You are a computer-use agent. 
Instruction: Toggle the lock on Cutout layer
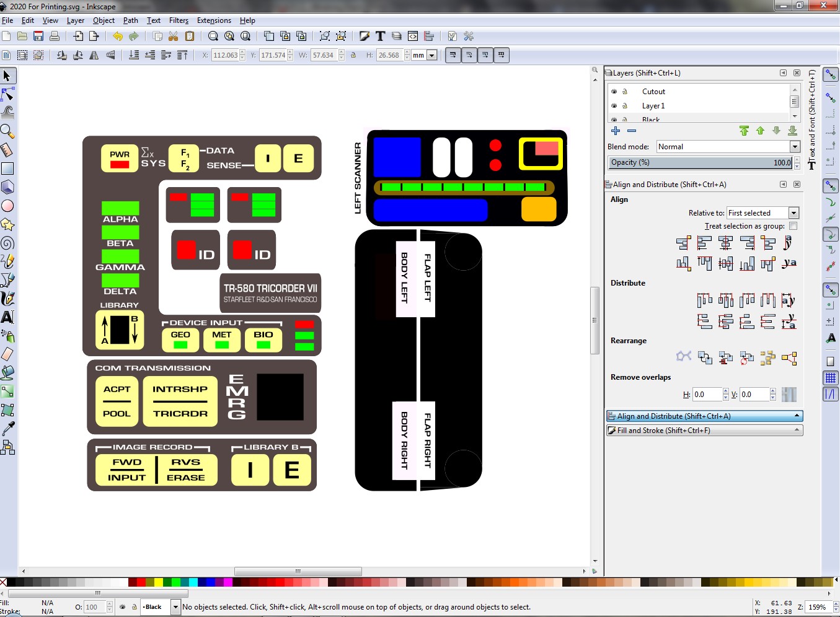[625, 91]
